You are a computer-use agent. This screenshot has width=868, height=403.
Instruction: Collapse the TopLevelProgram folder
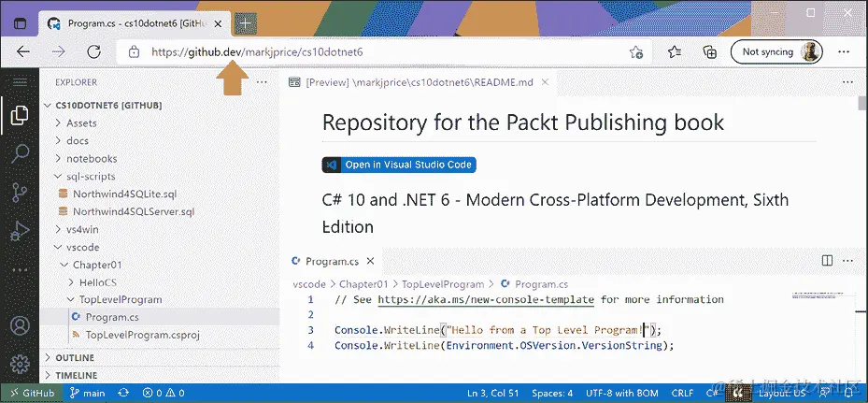pyautogui.click(x=160, y=299)
